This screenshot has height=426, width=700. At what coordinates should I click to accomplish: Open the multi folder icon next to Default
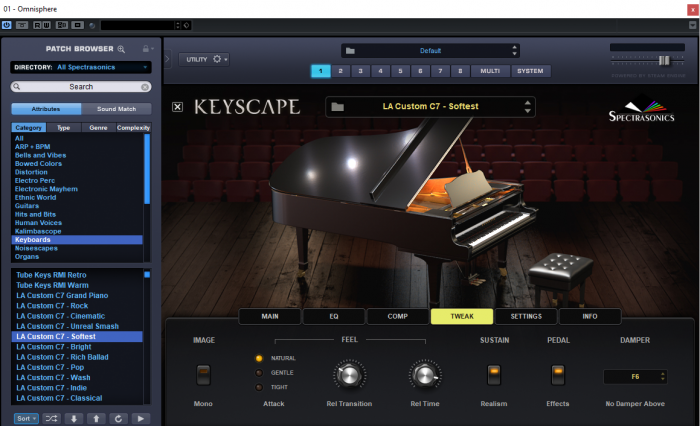(350, 51)
